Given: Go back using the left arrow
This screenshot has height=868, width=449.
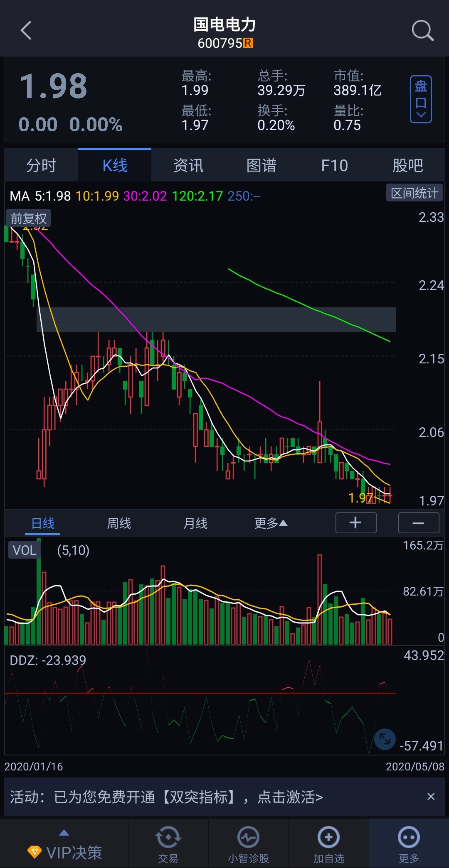Looking at the screenshot, I should [x=26, y=30].
